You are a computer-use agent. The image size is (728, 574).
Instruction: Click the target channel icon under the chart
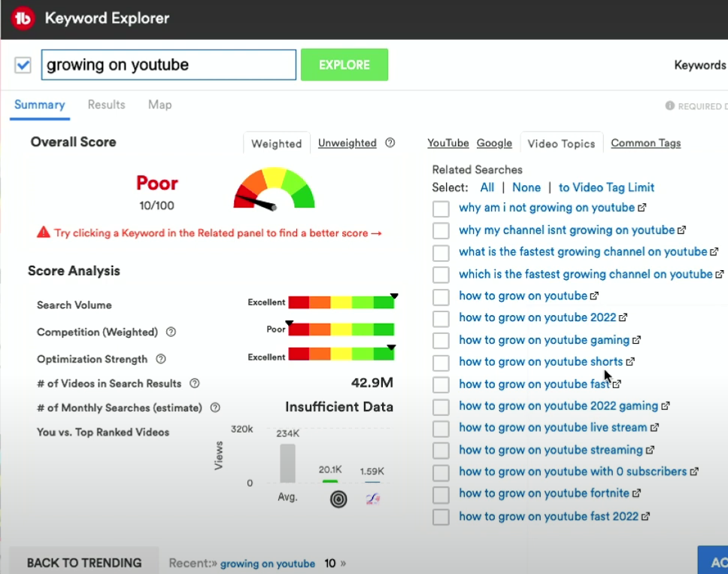click(x=338, y=500)
